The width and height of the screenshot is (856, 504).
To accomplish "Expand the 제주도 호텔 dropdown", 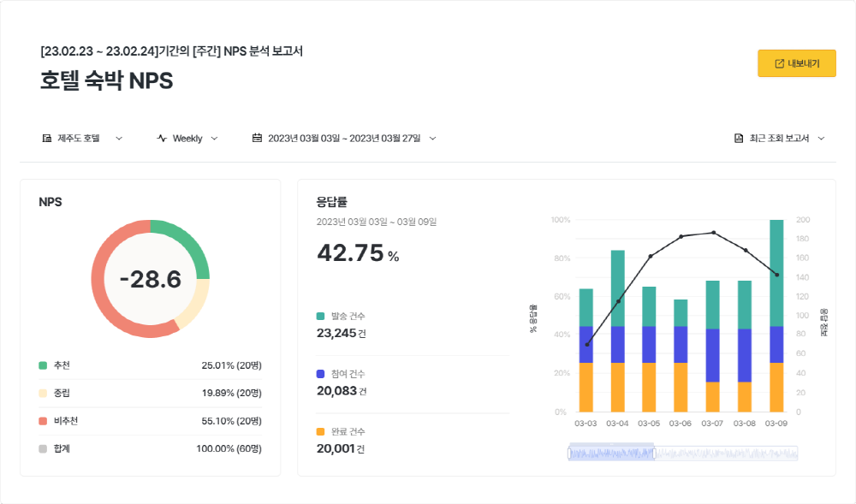I will 118,138.
